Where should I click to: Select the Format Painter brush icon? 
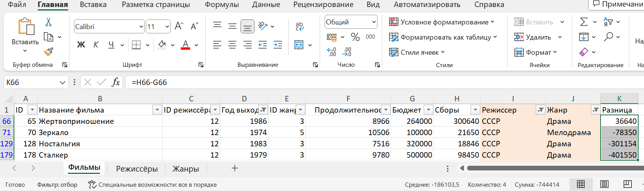tap(48, 52)
